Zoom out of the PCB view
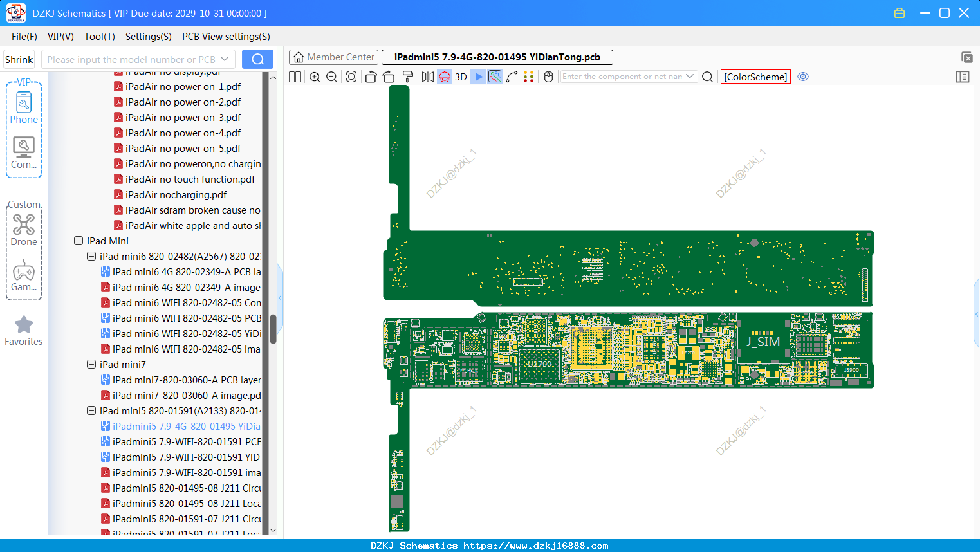Image resolution: width=980 pixels, height=552 pixels. [332, 77]
